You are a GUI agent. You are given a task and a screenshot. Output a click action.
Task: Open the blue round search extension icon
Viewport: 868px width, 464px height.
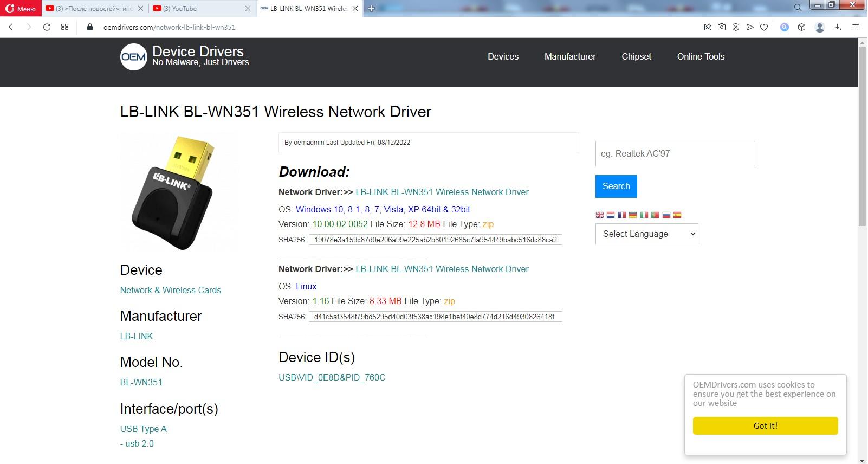784,27
